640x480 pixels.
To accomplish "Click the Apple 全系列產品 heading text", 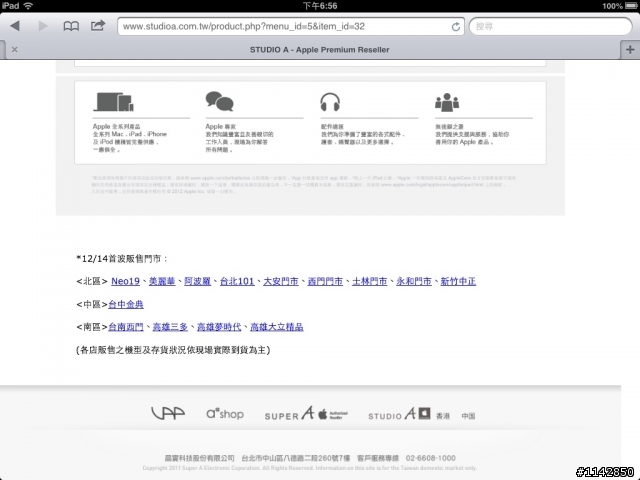I will tap(116, 127).
